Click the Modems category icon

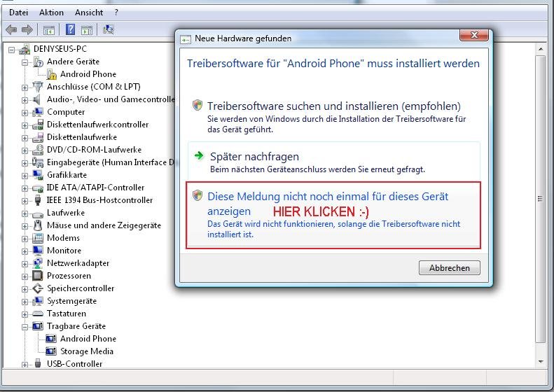[38, 238]
